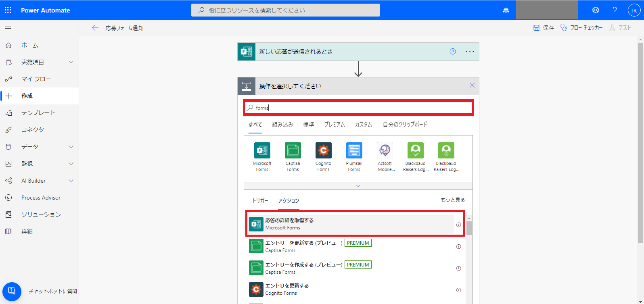Expand the AI Builder chevron

(x=71, y=181)
